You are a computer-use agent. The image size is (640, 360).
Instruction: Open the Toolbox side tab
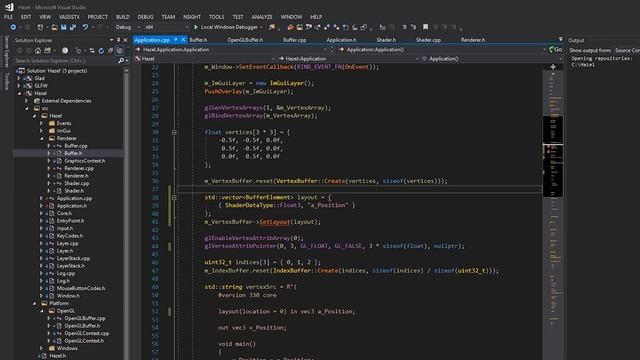coord(7,81)
